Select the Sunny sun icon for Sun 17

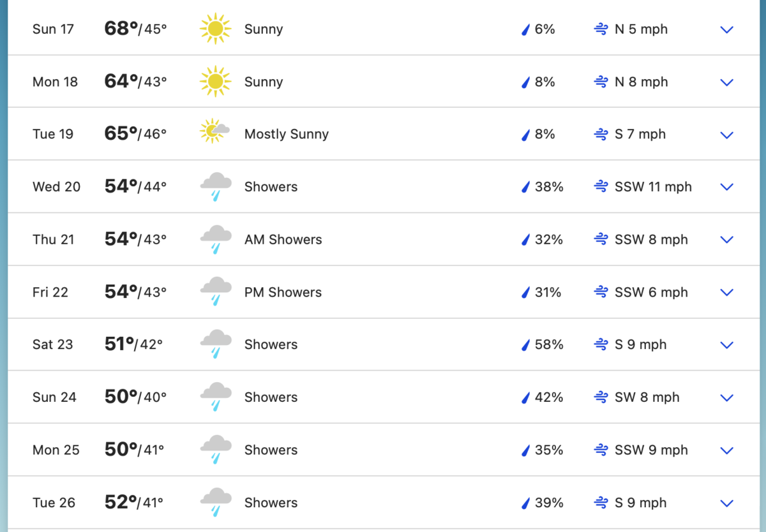[x=215, y=29]
